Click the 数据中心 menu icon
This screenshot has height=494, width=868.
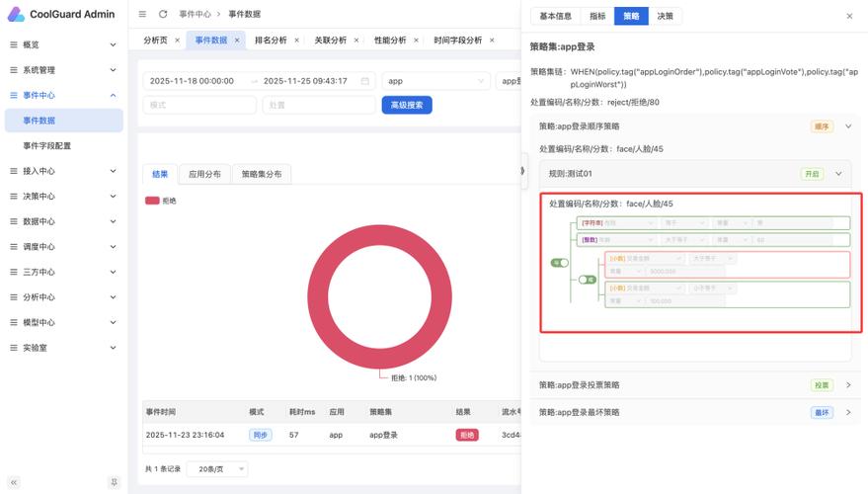point(14,221)
